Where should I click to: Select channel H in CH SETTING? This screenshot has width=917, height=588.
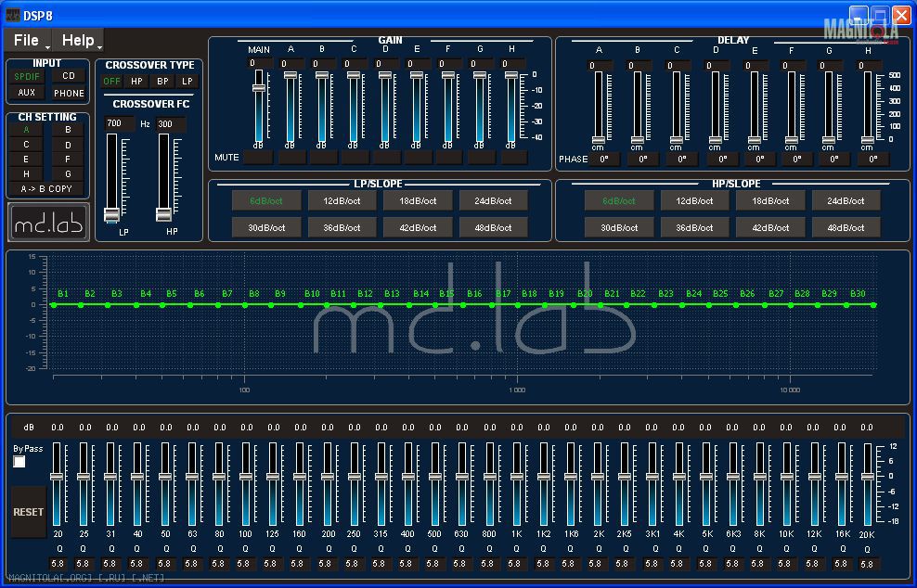click(26, 173)
